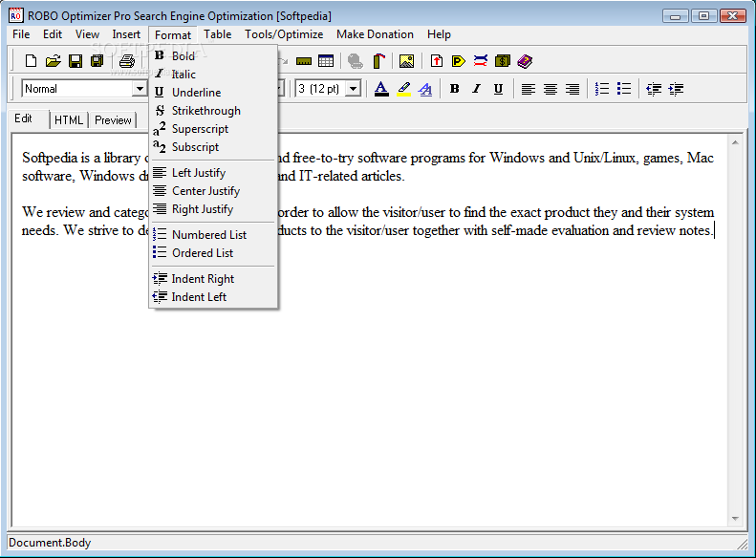Screen dimensions: 756x558
Task: Save the document with the floppy icon
Action: point(76,61)
